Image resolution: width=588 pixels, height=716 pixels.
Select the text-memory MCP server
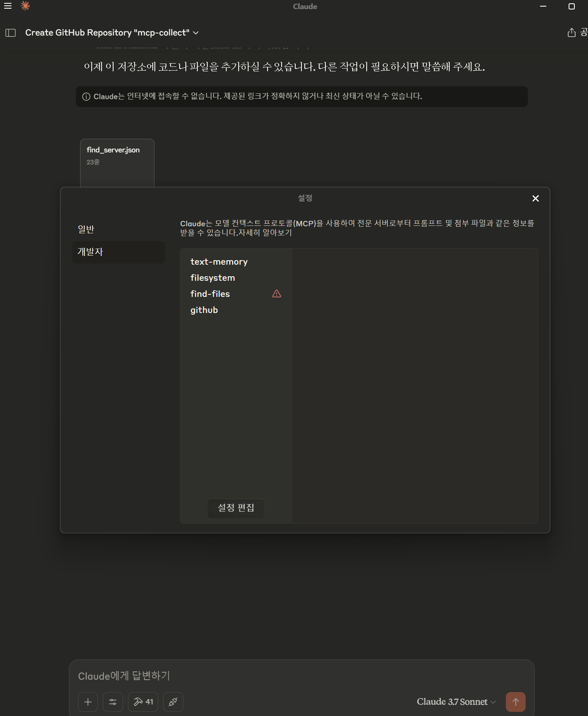(219, 262)
